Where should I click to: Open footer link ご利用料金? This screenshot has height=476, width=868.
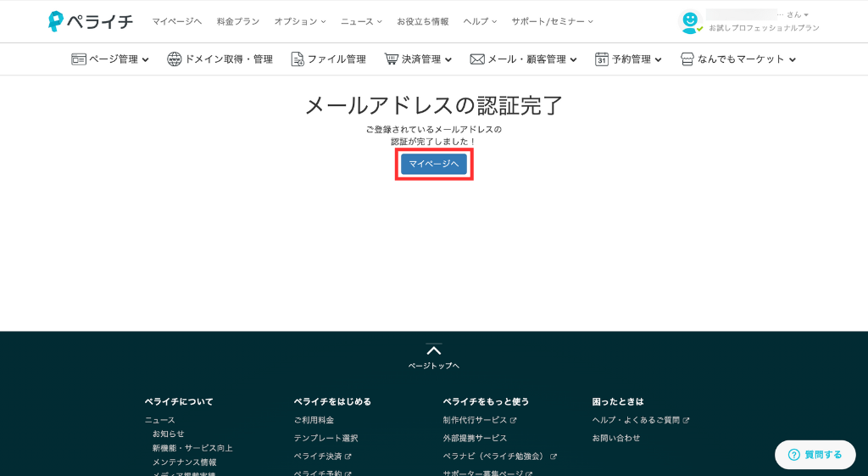pos(314,420)
